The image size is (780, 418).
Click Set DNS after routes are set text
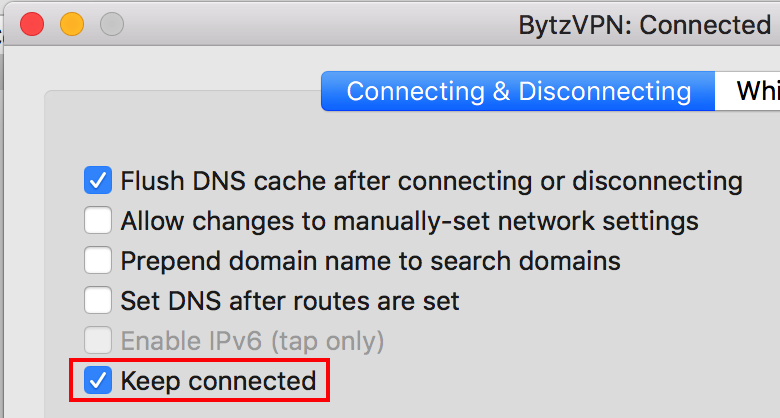tap(290, 301)
